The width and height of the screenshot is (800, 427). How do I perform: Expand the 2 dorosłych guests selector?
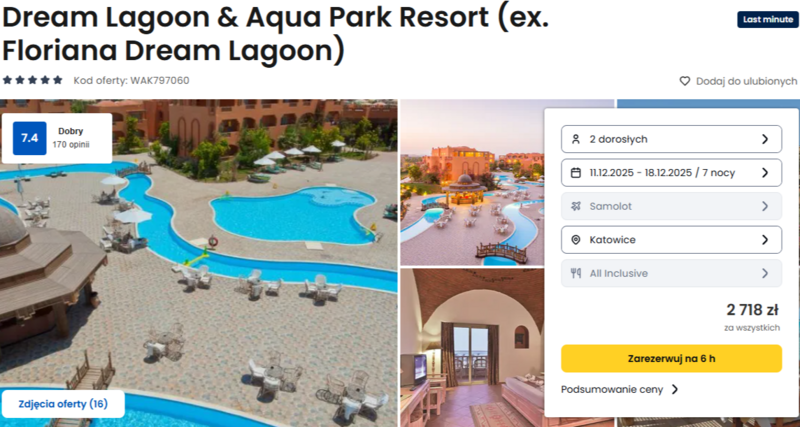click(671, 139)
